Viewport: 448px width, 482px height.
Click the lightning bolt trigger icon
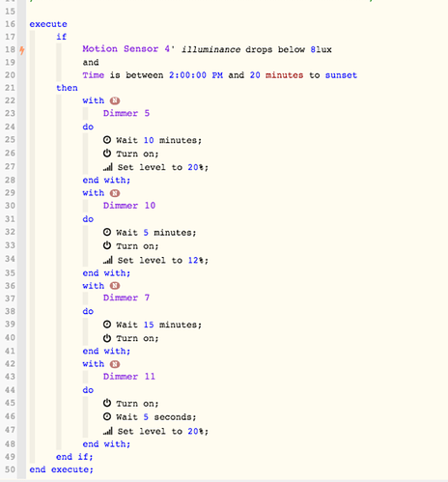22,50
